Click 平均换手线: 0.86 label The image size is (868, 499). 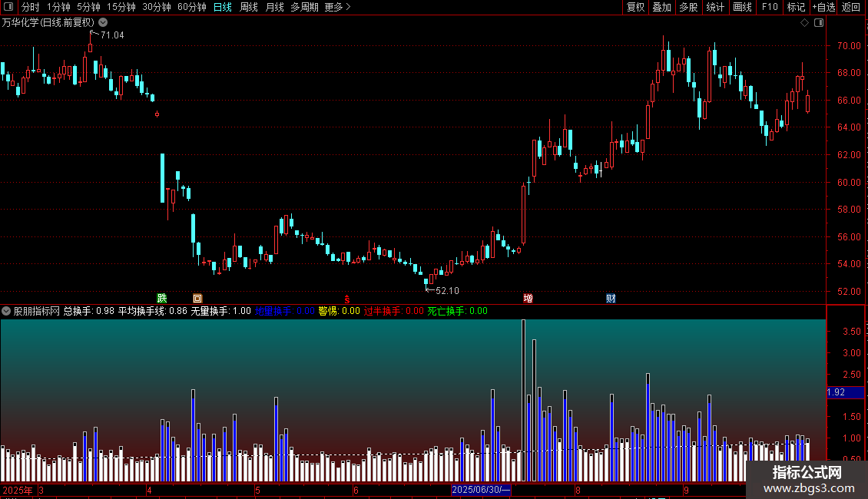click(152, 311)
